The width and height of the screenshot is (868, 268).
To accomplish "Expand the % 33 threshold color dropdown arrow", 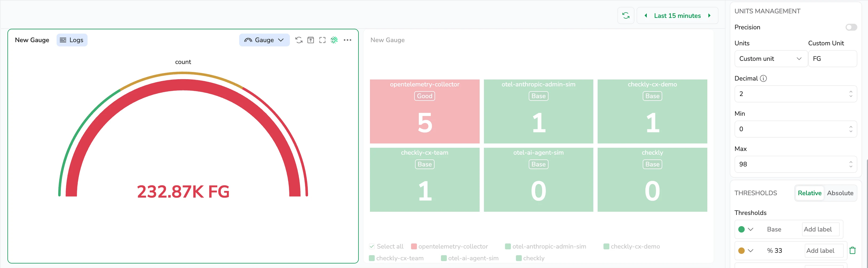I will point(750,250).
